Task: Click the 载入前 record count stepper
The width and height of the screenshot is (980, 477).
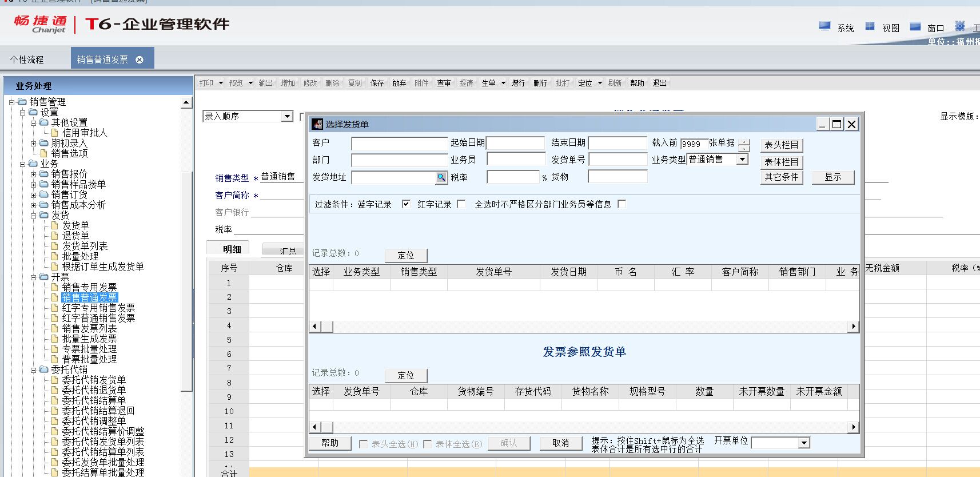Action: pyautogui.click(x=743, y=145)
